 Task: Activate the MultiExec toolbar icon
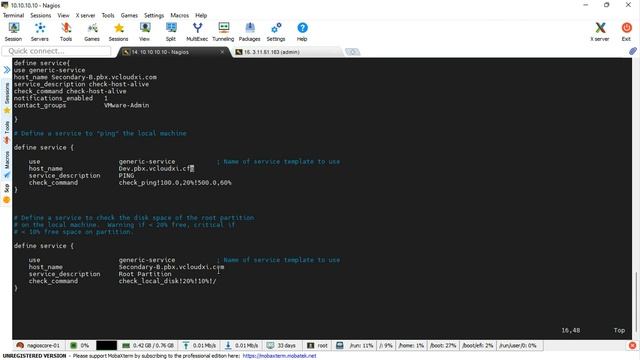click(x=197, y=32)
